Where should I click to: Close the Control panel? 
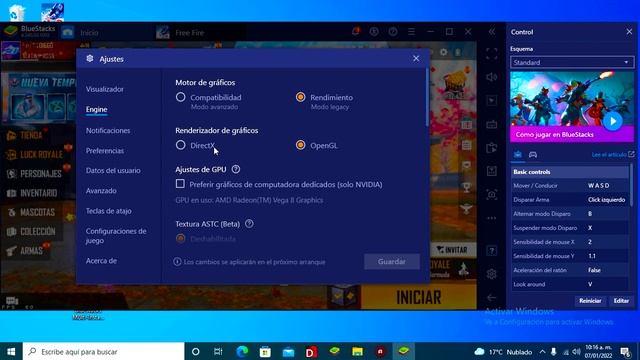[629, 31]
